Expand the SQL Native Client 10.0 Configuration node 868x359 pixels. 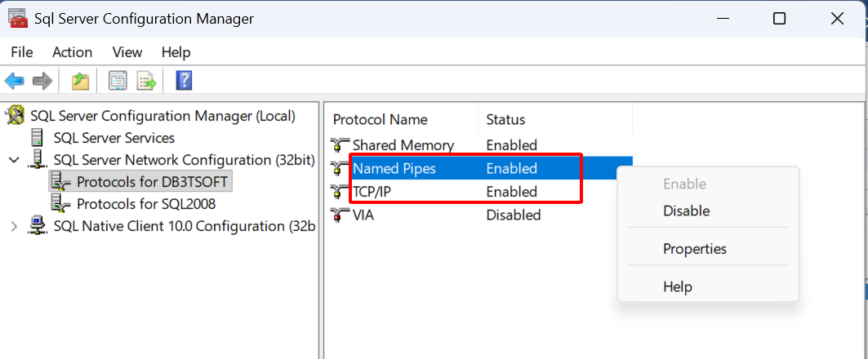coord(14,225)
